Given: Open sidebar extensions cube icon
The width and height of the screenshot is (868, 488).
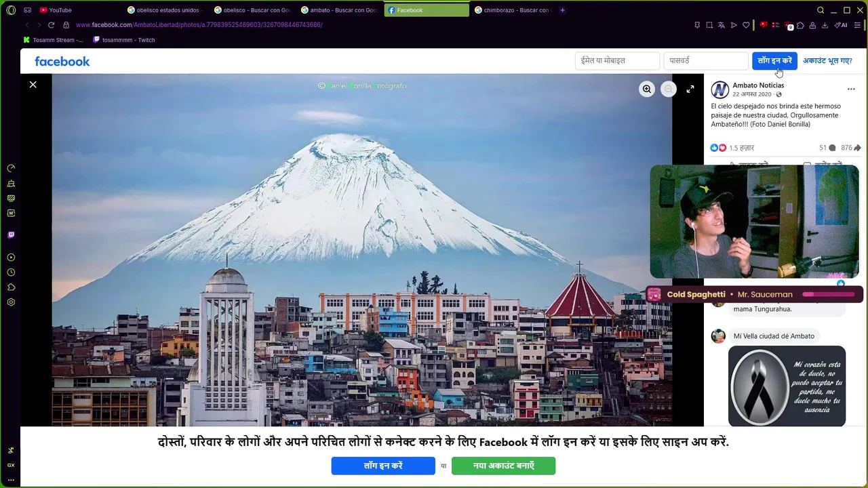Looking at the screenshot, I should (11, 287).
